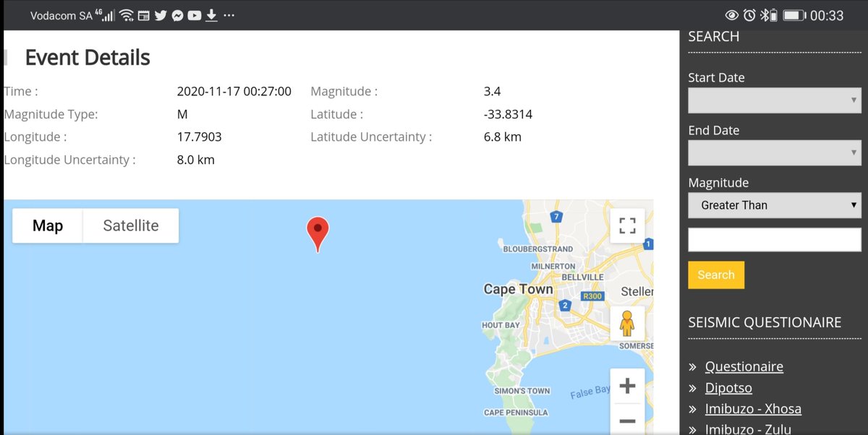
Task: Click the Event Details heading
Action: click(88, 58)
